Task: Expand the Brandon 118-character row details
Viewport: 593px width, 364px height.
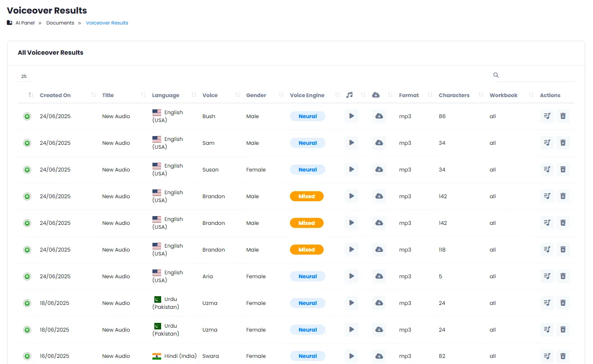Action: coord(27,250)
